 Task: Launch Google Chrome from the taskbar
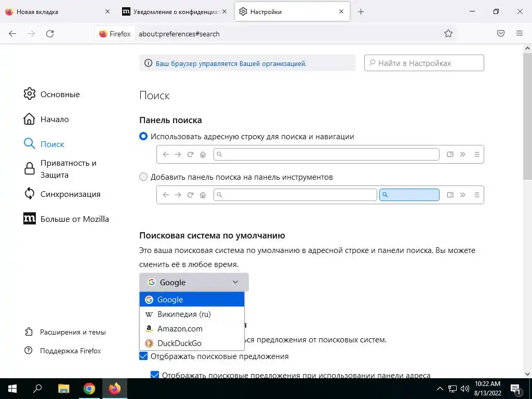89,389
